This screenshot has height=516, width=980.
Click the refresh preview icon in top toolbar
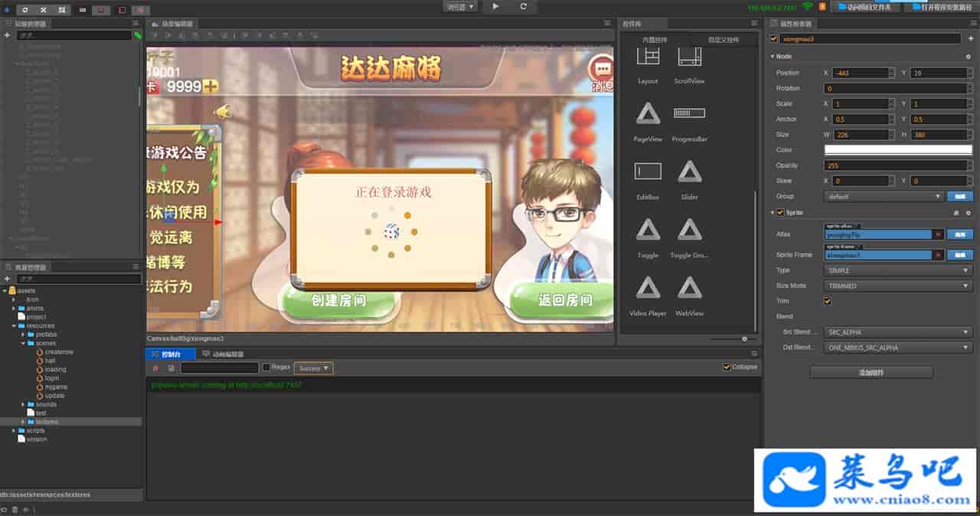[524, 6]
